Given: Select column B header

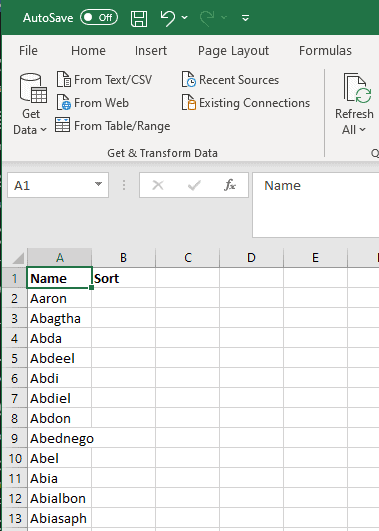Looking at the screenshot, I should [123, 258].
